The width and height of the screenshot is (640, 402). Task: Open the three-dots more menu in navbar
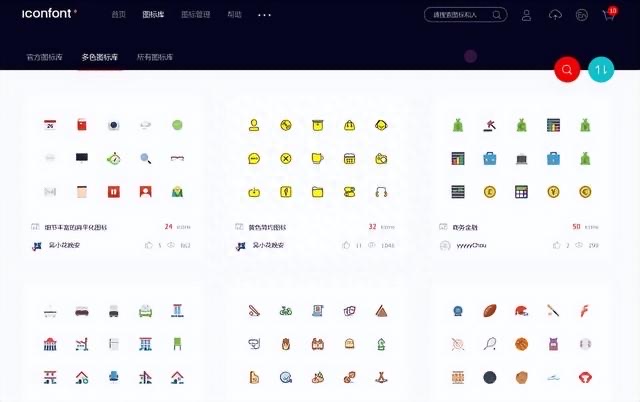(x=264, y=15)
